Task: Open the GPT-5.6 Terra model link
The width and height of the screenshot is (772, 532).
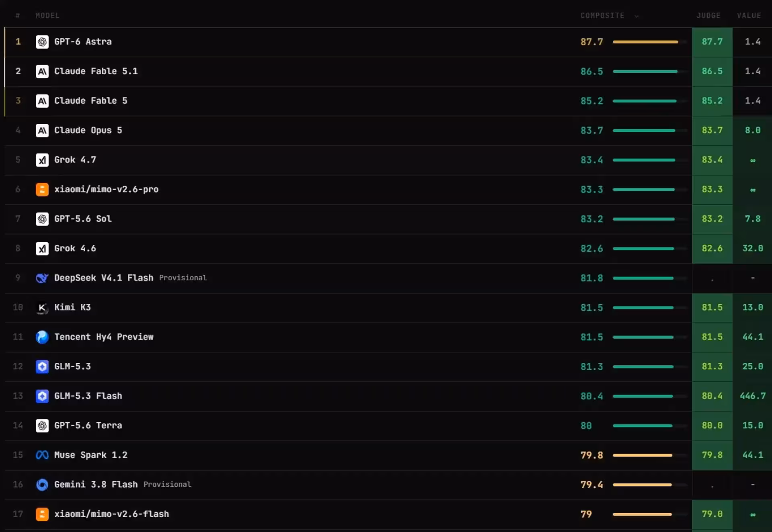Action: [x=88, y=426]
